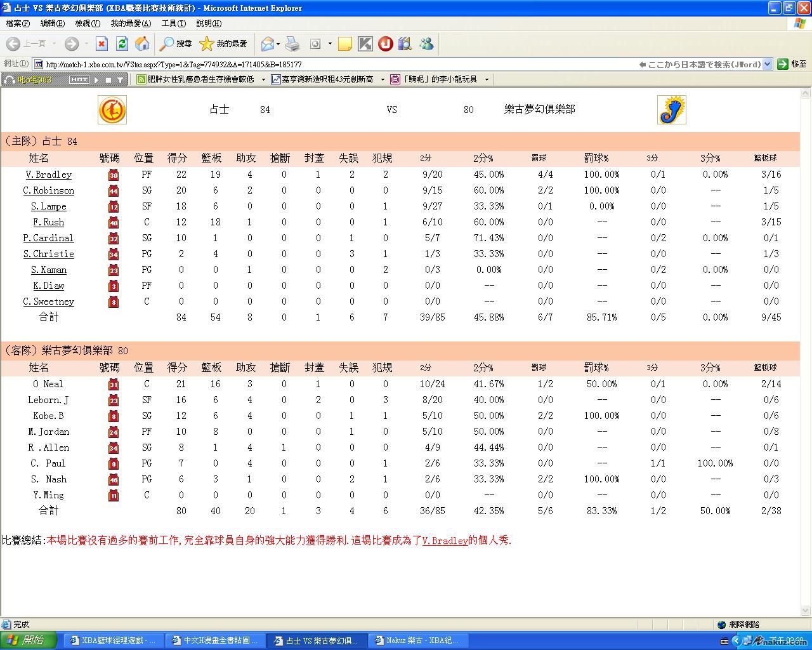Open the 工具(T) menu

pyautogui.click(x=174, y=23)
